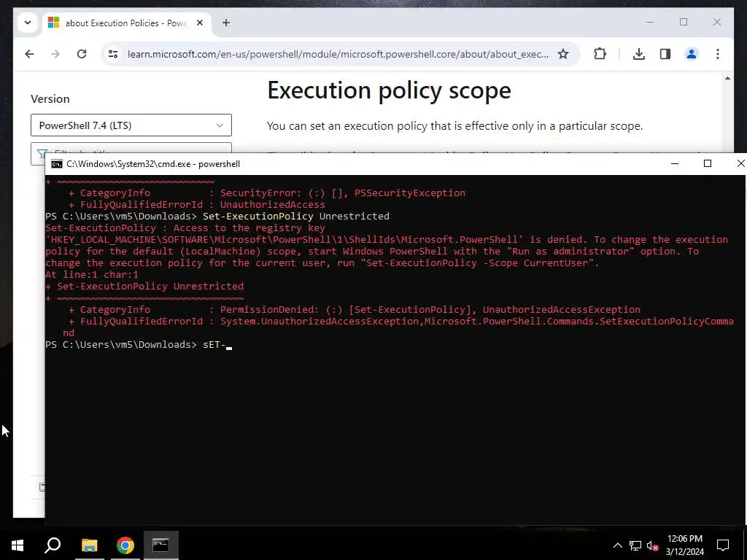This screenshot has height=560, width=747.
Task: Open a new Chrome tab
Action: (226, 23)
